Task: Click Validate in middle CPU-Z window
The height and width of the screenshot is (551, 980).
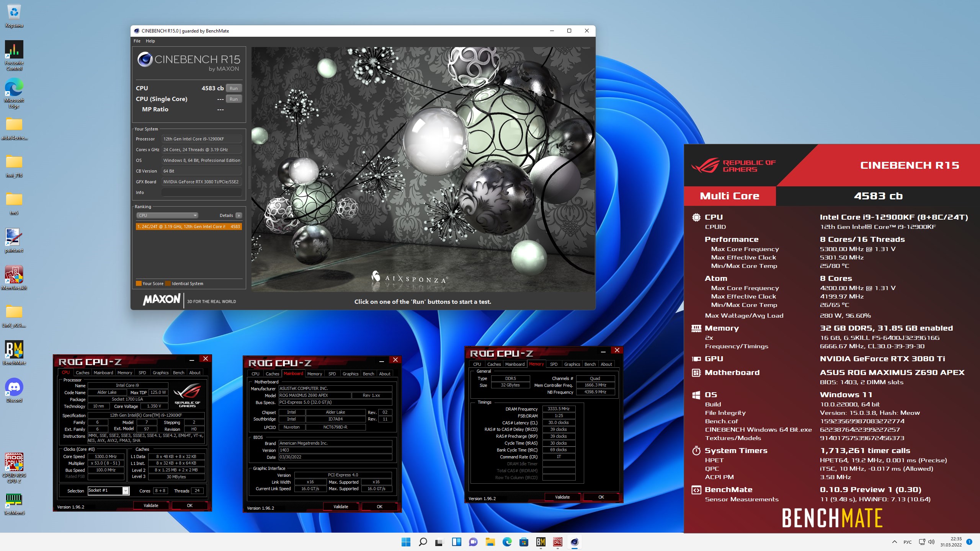Action: [x=341, y=507]
